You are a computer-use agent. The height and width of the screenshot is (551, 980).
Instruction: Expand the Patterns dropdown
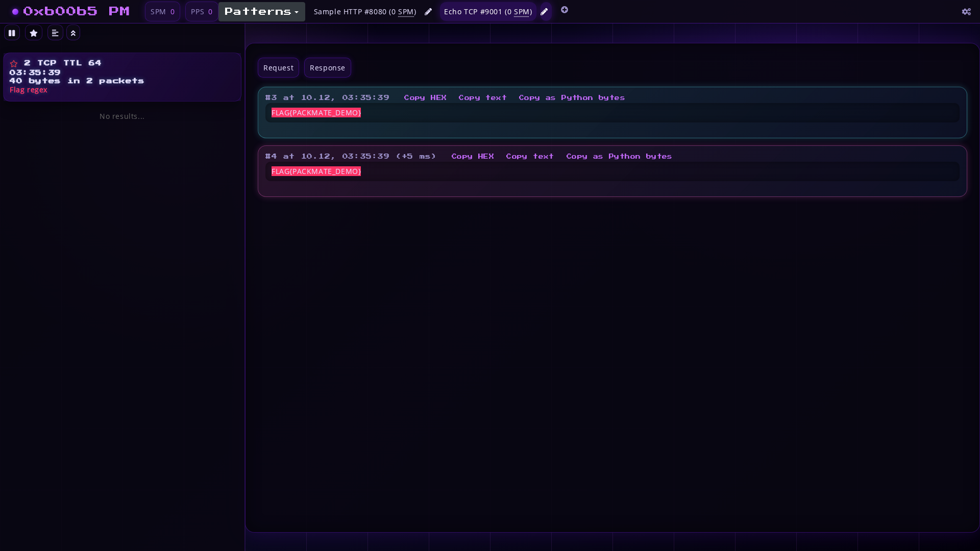[x=261, y=12]
